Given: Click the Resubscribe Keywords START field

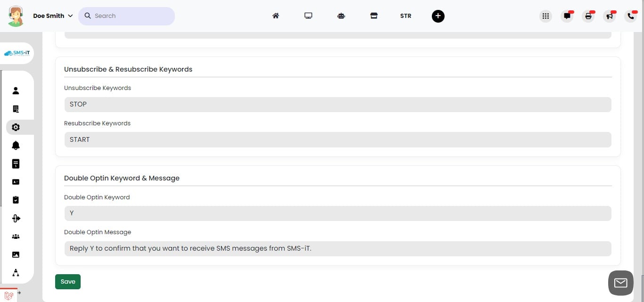Looking at the screenshot, I should click(338, 139).
